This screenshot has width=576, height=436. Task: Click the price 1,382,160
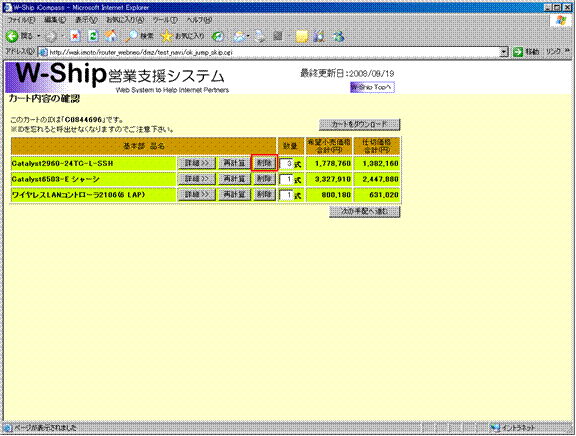point(381,163)
